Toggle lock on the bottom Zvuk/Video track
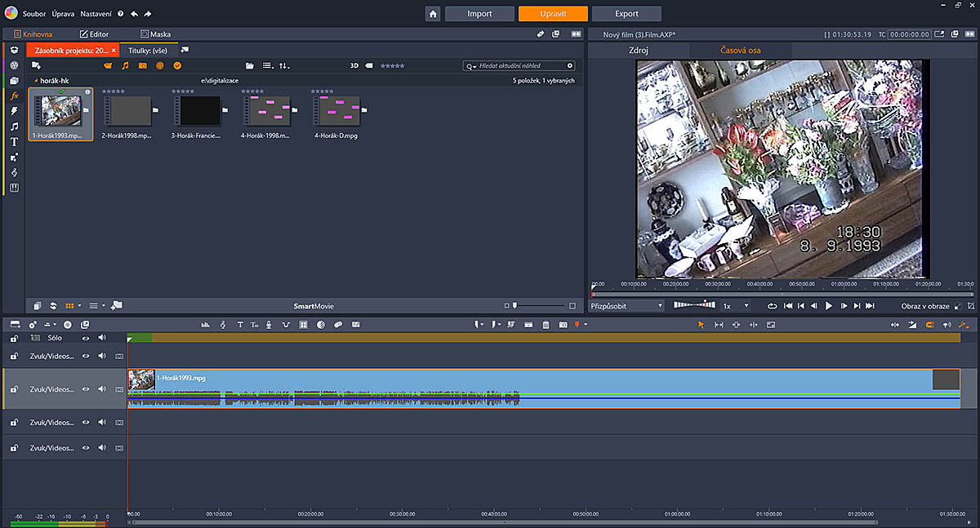Viewport: 980px width, 528px height. click(14, 448)
